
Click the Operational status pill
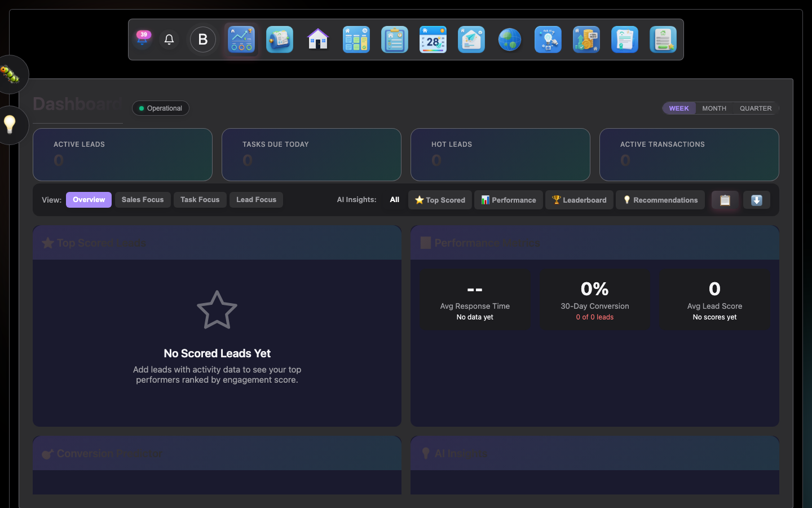160,108
